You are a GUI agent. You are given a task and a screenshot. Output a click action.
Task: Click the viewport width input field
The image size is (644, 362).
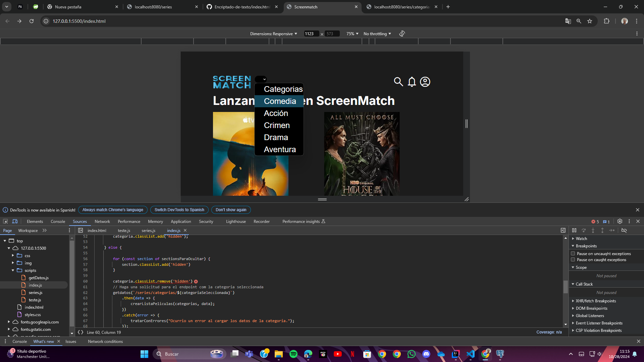(x=311, y=34)
